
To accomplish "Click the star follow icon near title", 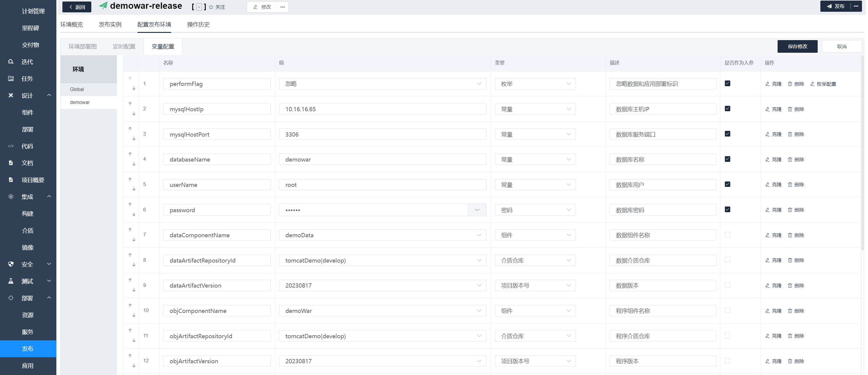I will 211,7.
